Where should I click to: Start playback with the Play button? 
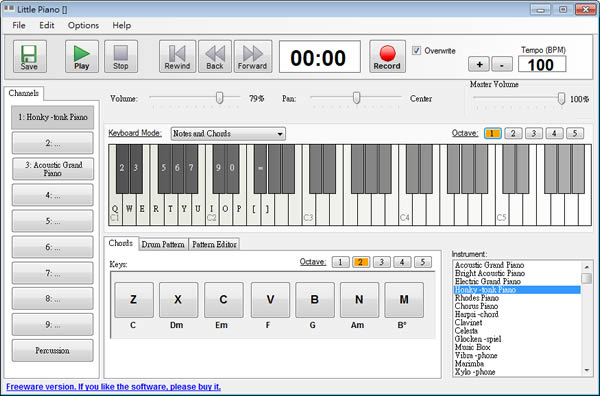pos(82,56)
